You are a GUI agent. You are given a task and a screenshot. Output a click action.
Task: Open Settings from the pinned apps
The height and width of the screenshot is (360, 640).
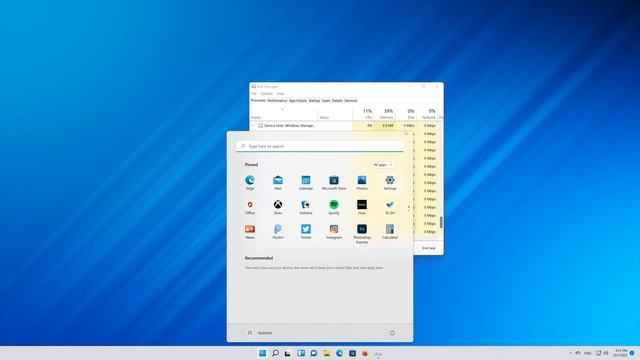390,182
